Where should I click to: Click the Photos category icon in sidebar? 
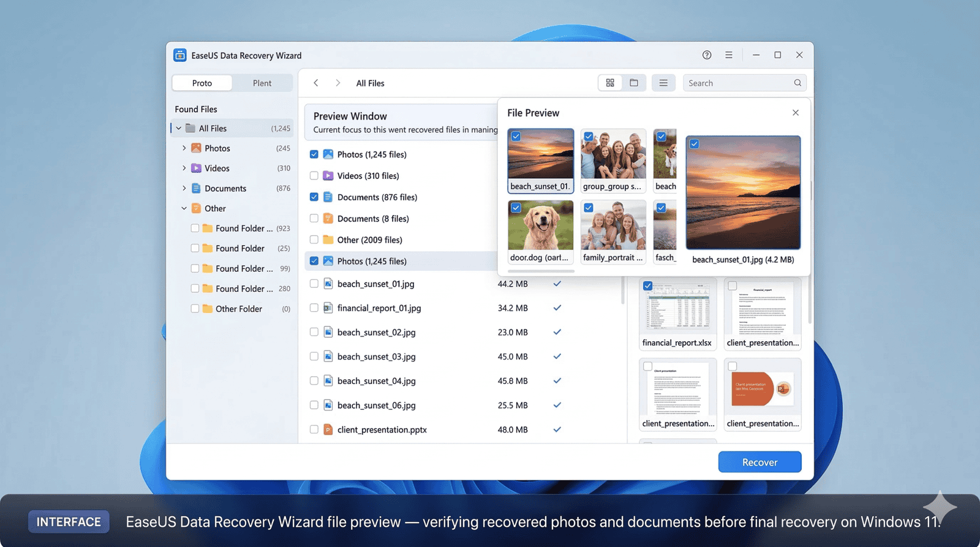click(196, 148)
